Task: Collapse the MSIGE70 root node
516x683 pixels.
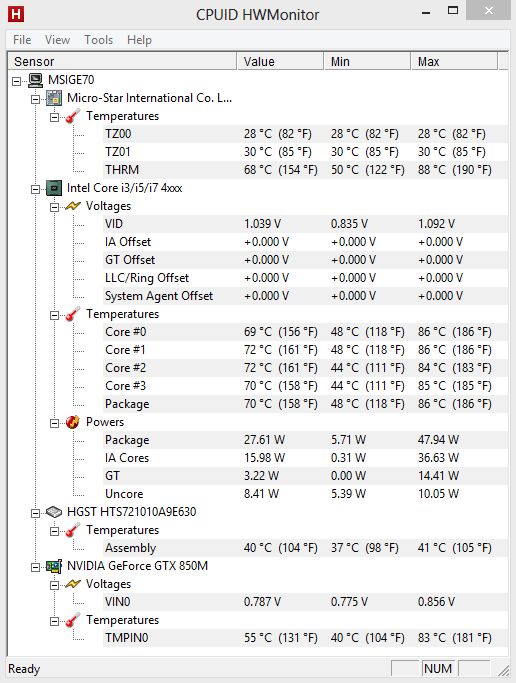Action: point(17,81)
